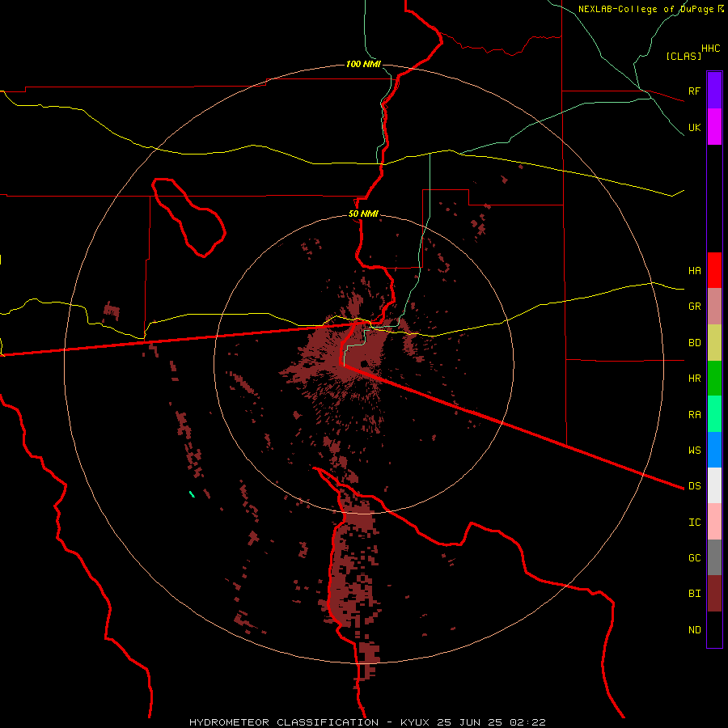Click the UK legend label

coord(694,127)
